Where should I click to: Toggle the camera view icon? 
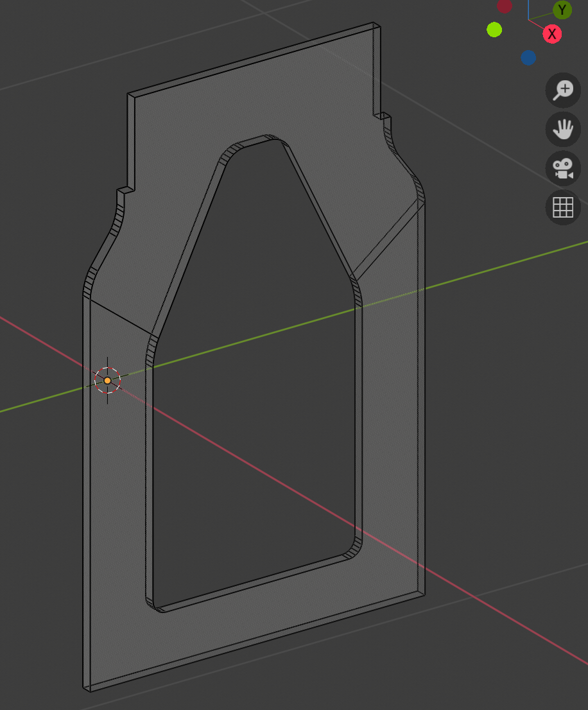[563, 169]
